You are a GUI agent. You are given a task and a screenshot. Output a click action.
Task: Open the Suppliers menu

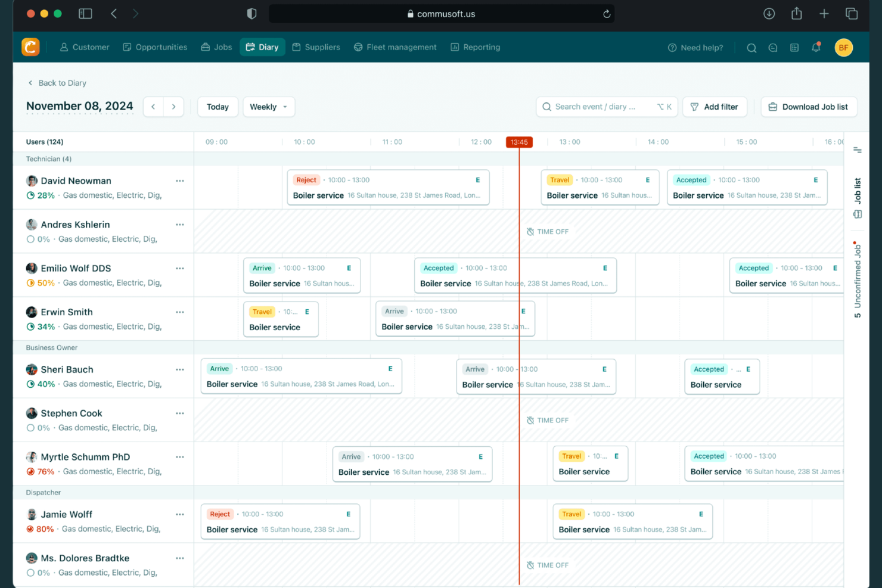pyautogui.click(x=316, y=47)
